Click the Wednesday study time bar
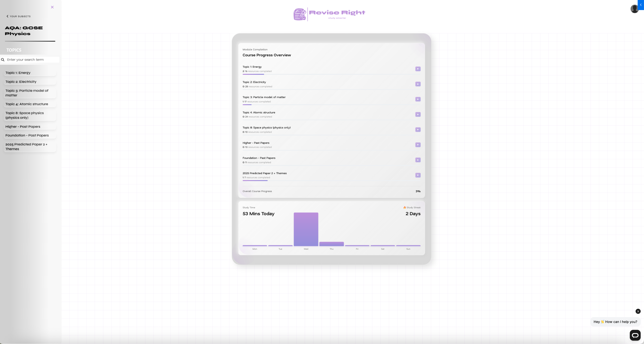644x344 pixels. 306,229
